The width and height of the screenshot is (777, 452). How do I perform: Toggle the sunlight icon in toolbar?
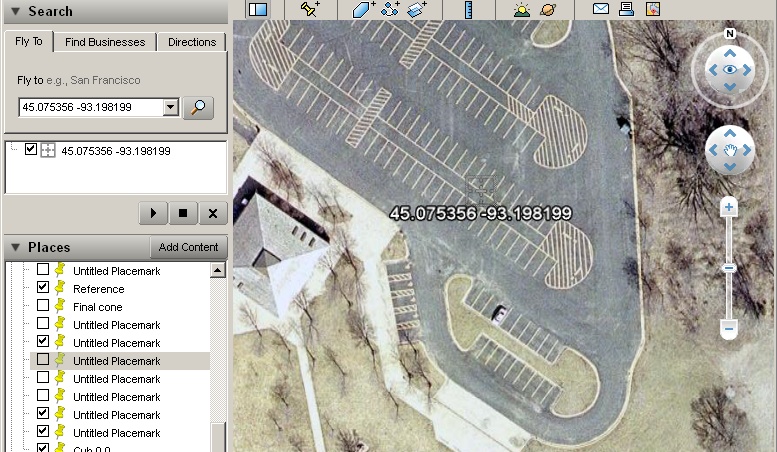pyautogui.click(x=521, y=9)
